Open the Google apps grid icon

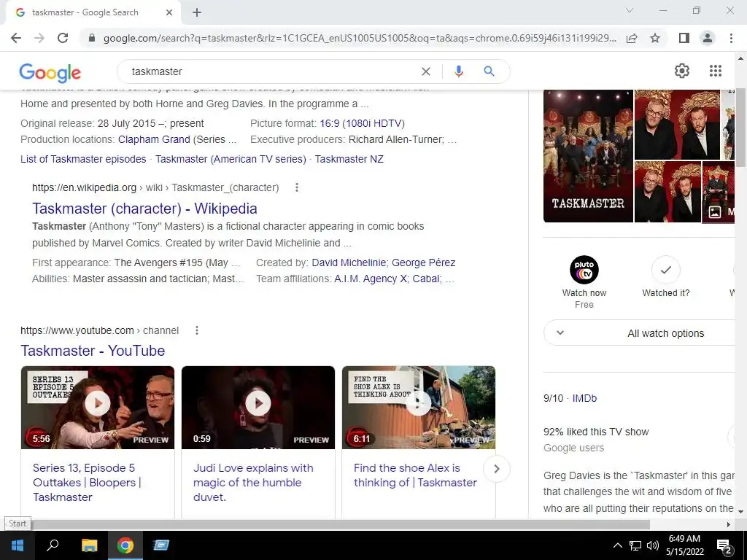point(715,71)
